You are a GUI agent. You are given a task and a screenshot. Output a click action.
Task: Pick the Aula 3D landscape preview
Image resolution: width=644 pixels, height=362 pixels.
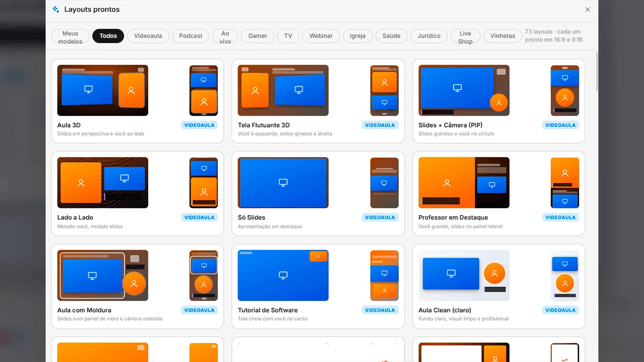pyautogui.click(x=103, y=91)
